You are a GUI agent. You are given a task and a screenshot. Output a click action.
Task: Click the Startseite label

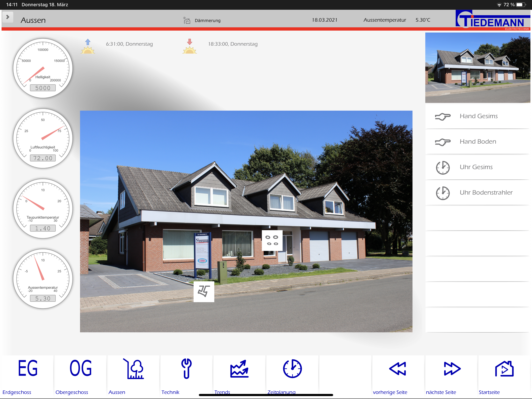click(x=489, y=392)
